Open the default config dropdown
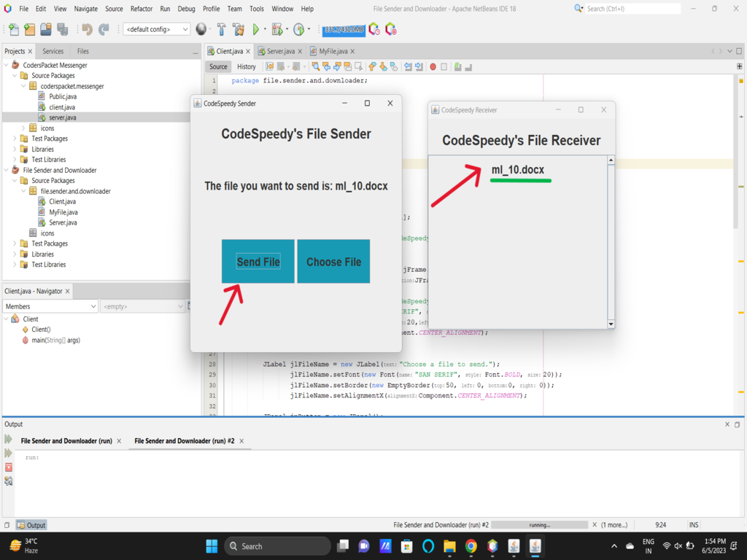This screenshot has height=560, width=747. click(x=156, y=29)
